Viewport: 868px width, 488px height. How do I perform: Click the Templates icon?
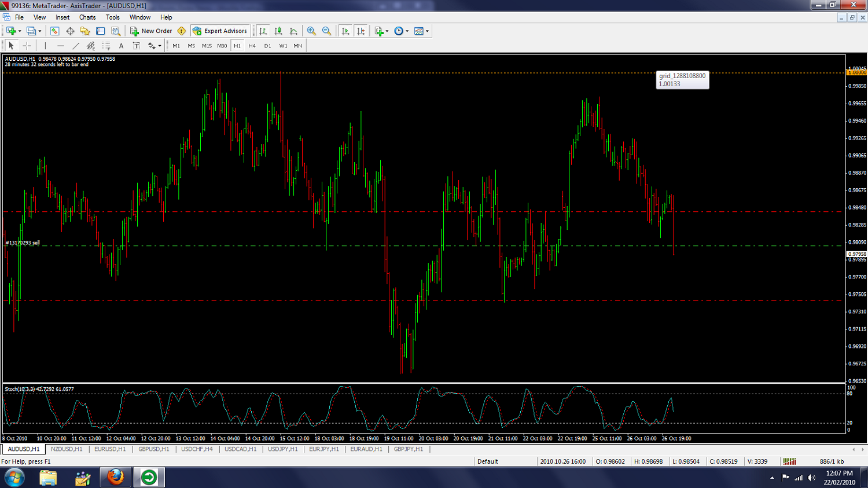[419, 31]
